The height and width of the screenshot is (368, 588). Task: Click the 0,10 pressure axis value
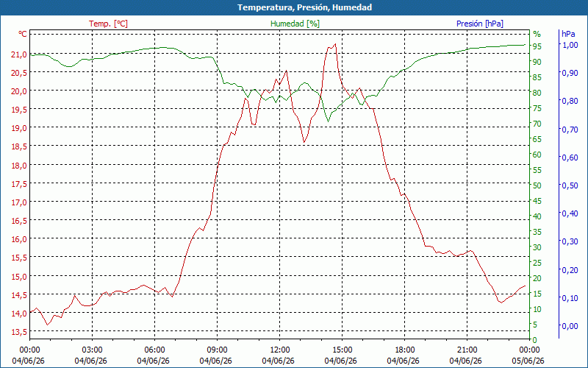coord(570,298)
